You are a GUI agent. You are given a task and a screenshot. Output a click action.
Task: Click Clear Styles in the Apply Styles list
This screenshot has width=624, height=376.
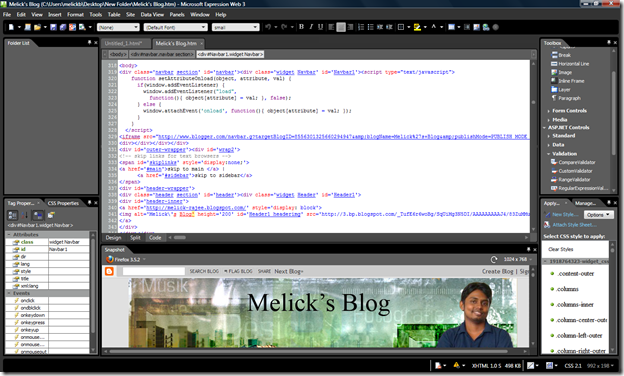[x=561, y=249]
